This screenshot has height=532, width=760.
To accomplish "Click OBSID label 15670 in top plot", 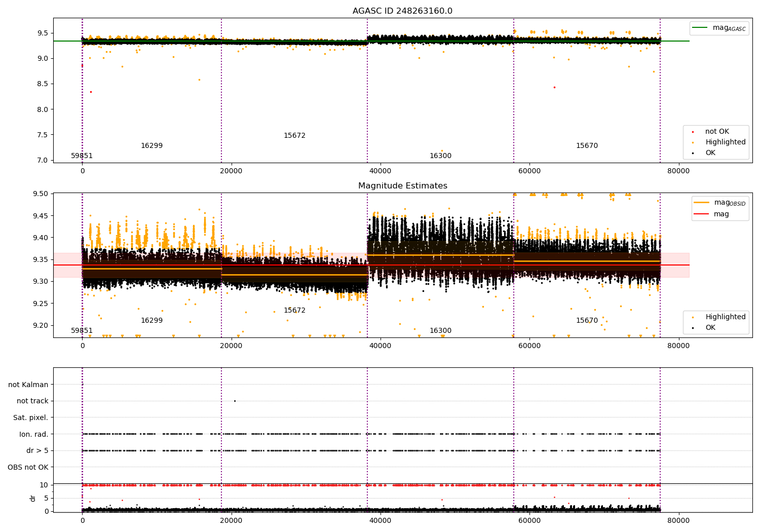I will coord(587,146).
